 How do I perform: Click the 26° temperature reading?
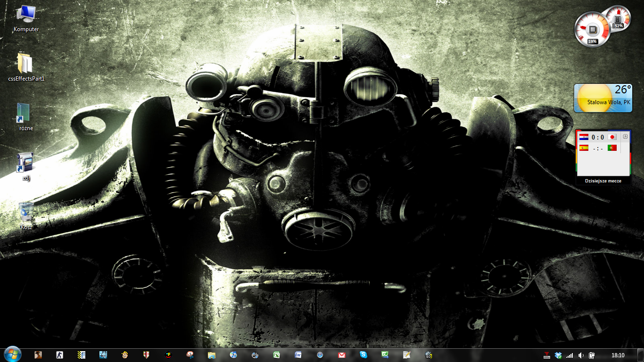click(622, 90)
